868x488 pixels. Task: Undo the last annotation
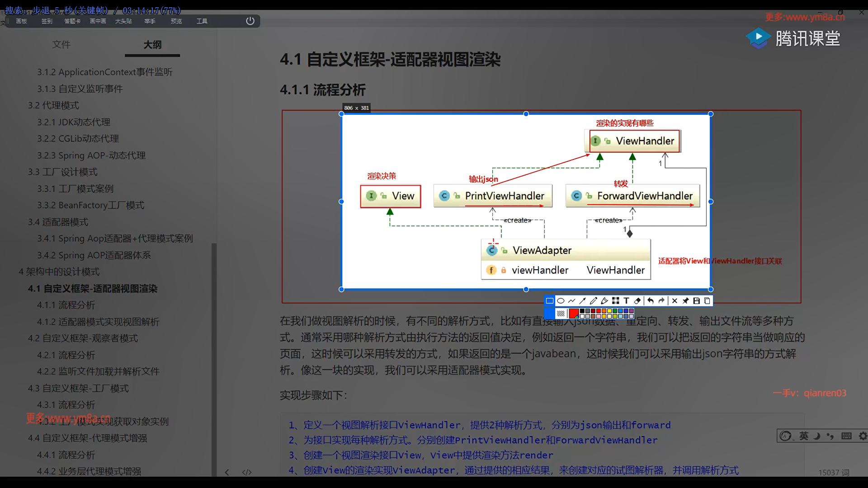651,301
